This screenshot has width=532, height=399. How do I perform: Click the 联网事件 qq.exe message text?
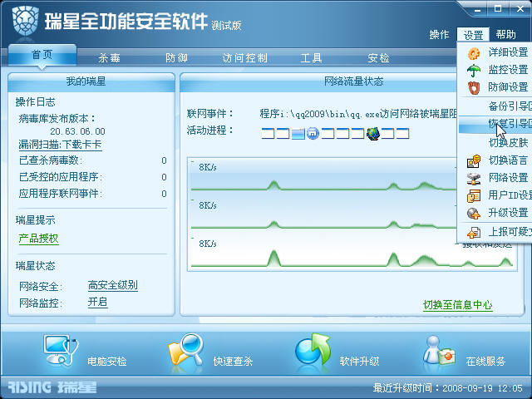click(x=358, y=114)
